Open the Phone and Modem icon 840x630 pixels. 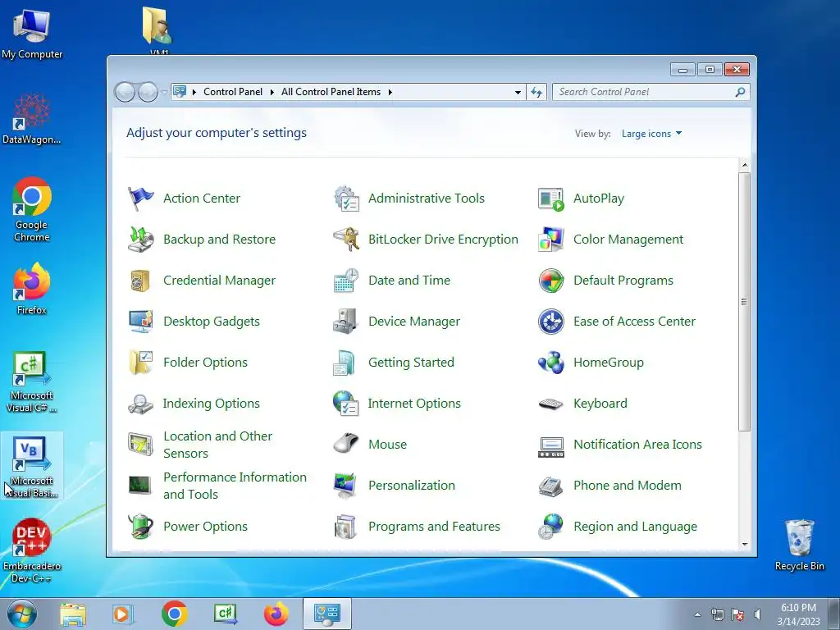point(551,486)
